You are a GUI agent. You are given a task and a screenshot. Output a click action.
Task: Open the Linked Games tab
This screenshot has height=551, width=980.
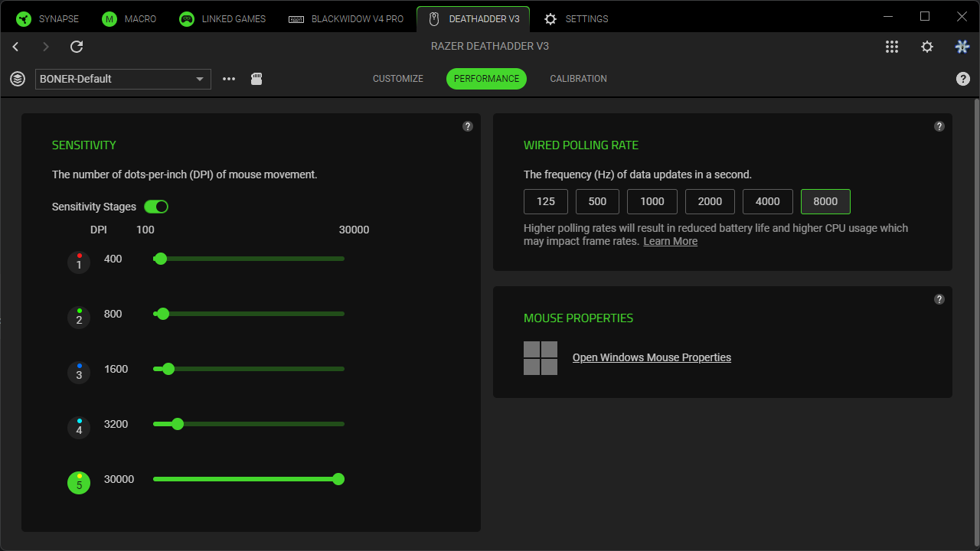pyautogui.click(x=223, y=19)
